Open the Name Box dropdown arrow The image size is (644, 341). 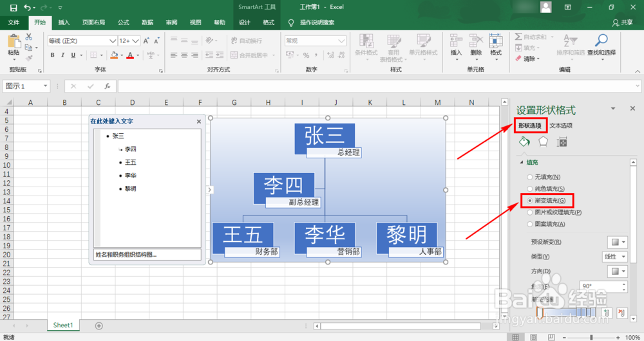click(45, 86)
